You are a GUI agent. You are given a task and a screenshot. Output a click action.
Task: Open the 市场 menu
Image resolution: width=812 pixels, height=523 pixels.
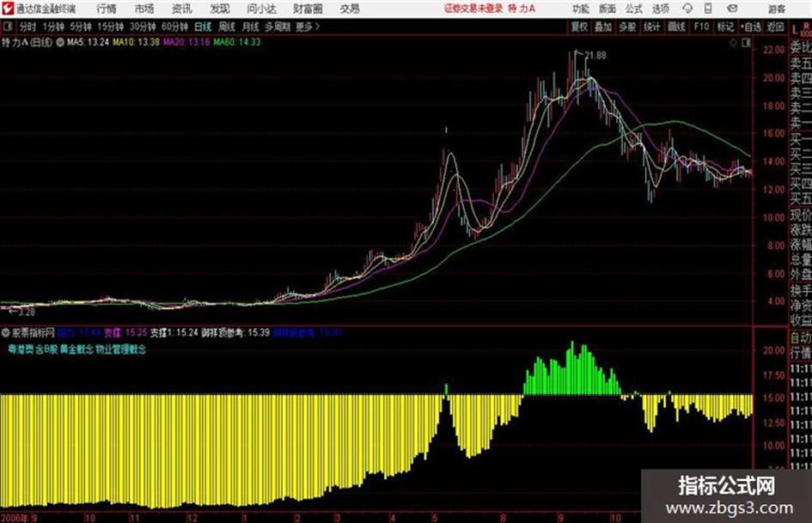coord(144,9)
